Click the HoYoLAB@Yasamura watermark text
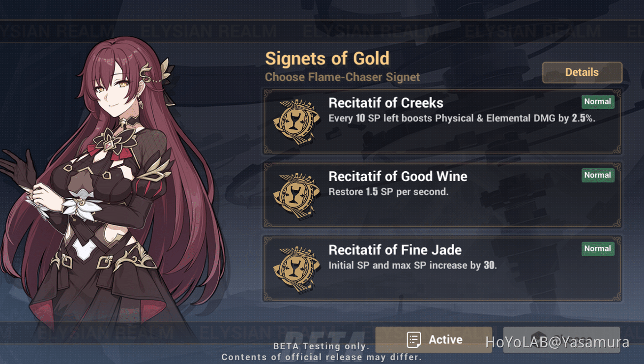Viewport: 644px width, 364px height. pyautogui.click(x=557, y=343)
